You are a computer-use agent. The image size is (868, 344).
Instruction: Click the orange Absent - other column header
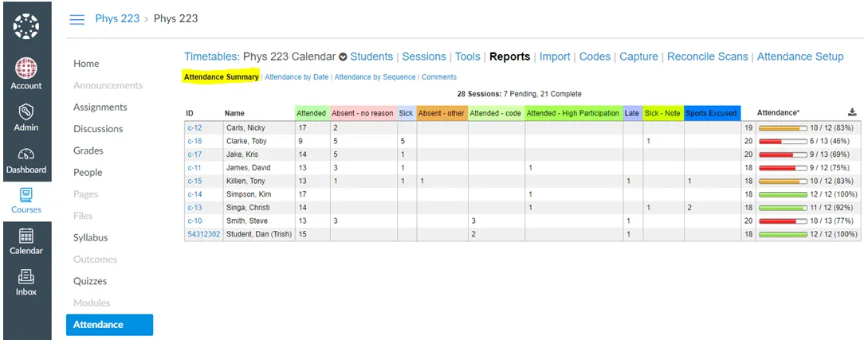click(x=442, y=113)
